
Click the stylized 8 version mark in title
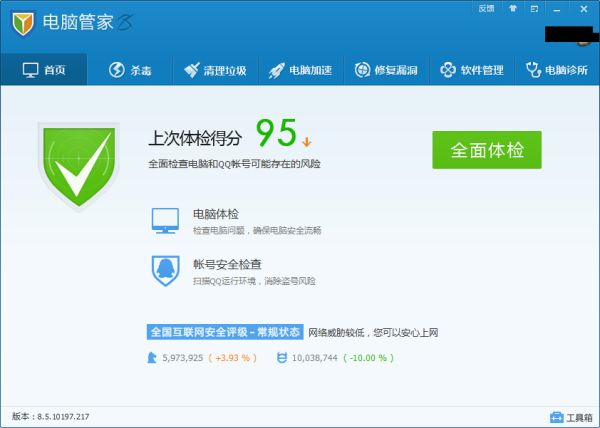(x=126, y=22)
